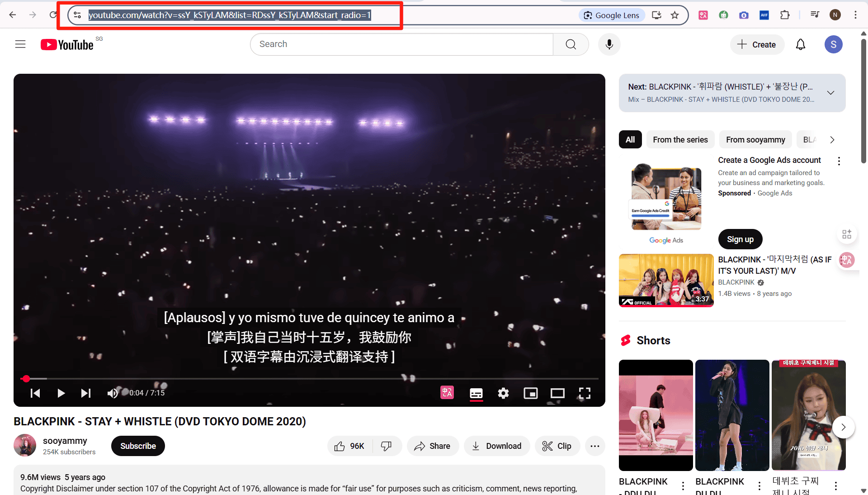868x495 pixels.
Task: Open the site information icon in the address bar
Action: [78, 15]
